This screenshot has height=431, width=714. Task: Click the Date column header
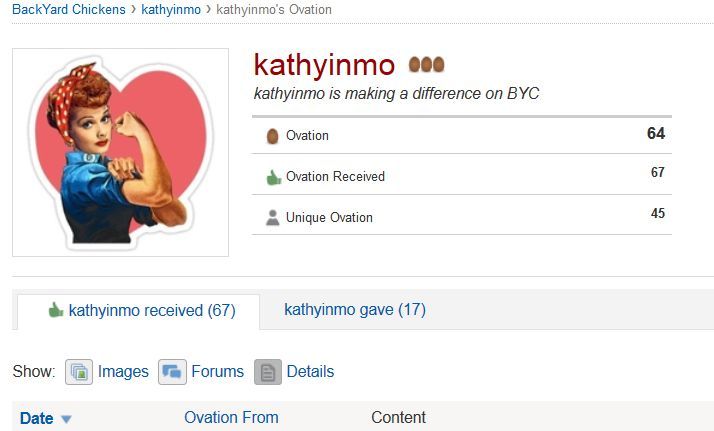(x=36, y=418)
